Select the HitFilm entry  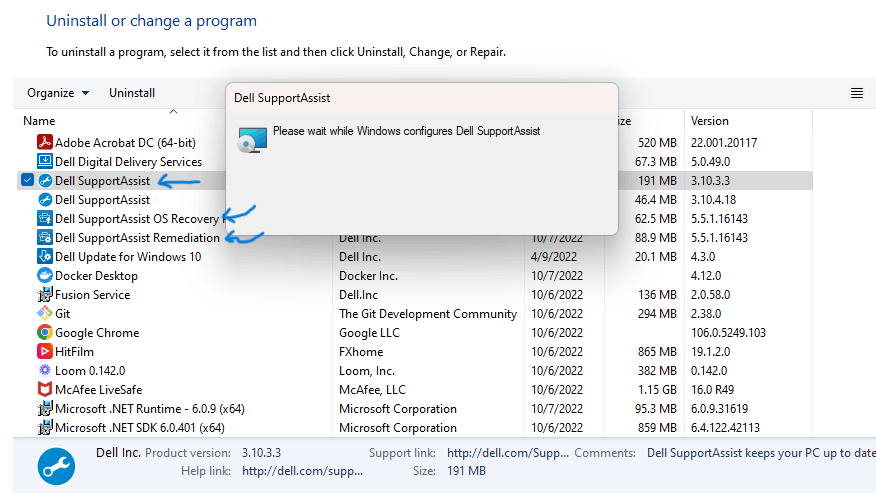coord(74,352)
